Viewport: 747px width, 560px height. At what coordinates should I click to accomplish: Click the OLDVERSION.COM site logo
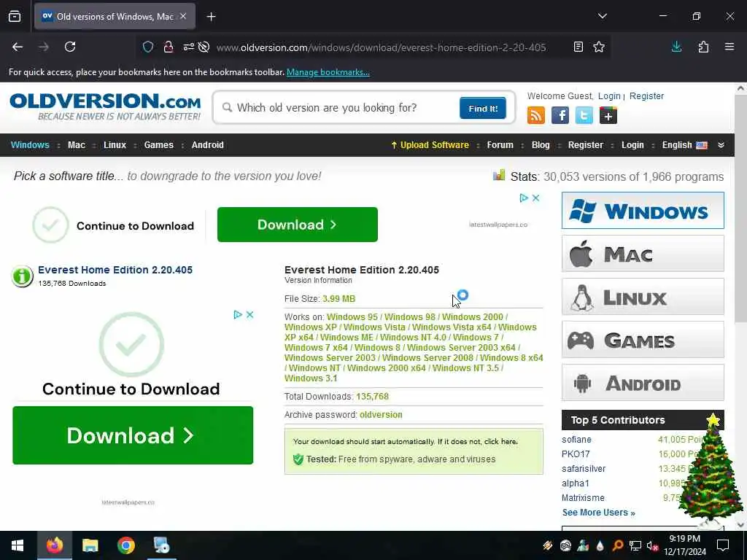point(105,106)
